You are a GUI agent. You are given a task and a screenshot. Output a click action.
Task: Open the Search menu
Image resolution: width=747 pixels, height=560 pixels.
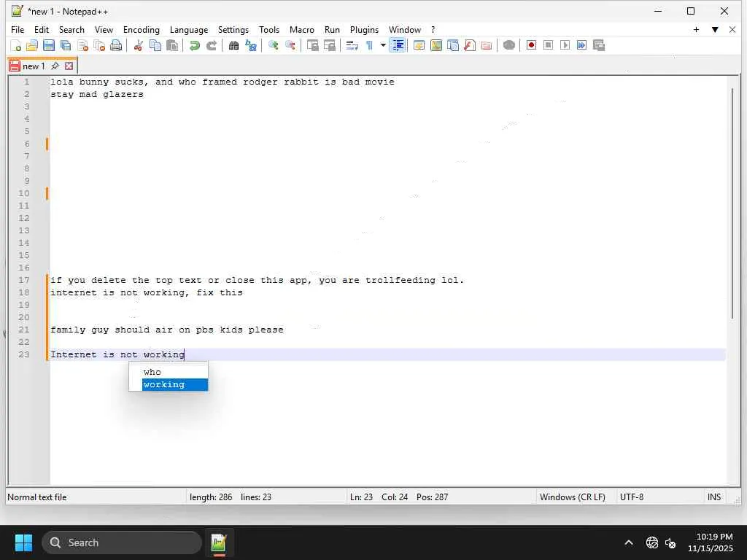click(x=71, y=29)
